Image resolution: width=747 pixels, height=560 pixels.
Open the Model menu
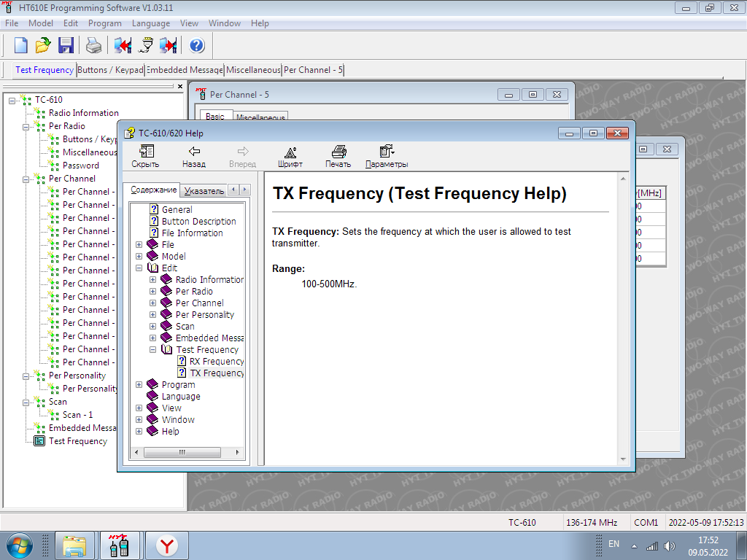(41, 23)
